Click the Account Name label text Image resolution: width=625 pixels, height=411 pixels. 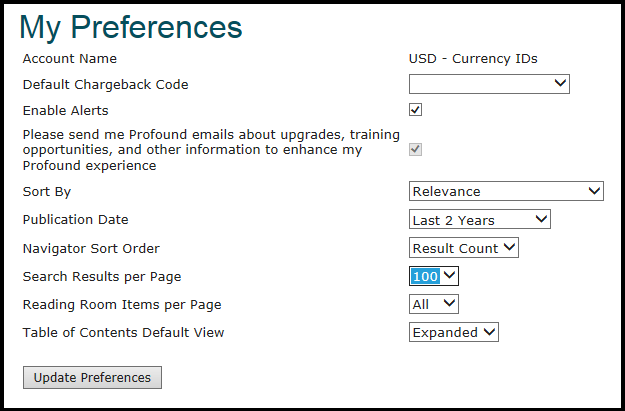click(70, 59)
